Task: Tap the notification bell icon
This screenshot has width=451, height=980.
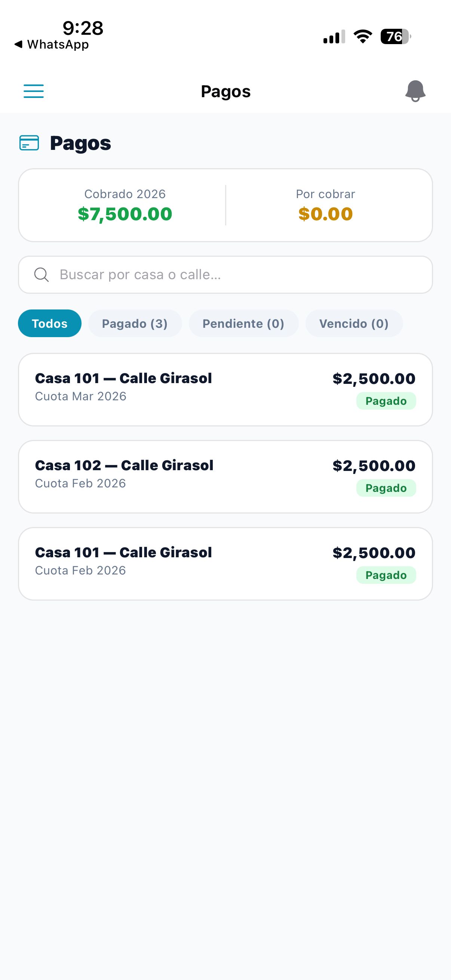Action: point(415,91)
